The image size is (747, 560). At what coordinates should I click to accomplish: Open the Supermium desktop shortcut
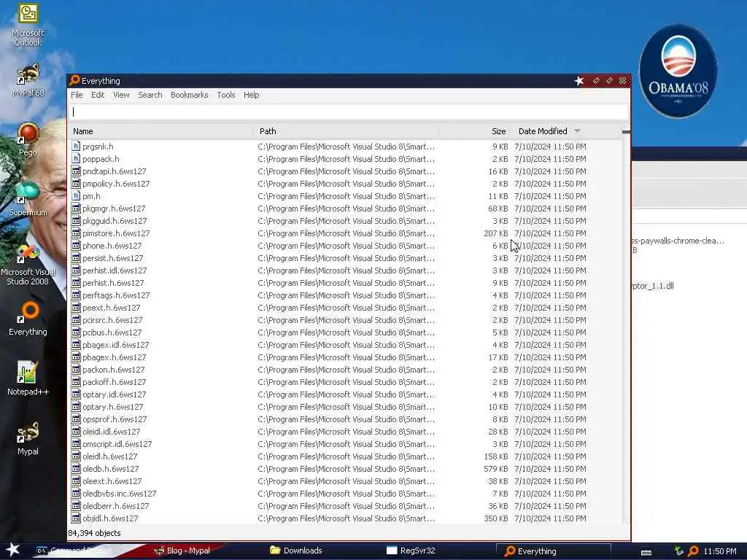tap(28, 199)
